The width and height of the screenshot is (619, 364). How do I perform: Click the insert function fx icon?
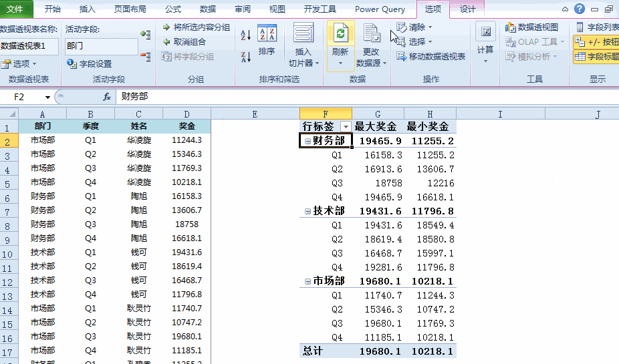click(x=107, y=97)
